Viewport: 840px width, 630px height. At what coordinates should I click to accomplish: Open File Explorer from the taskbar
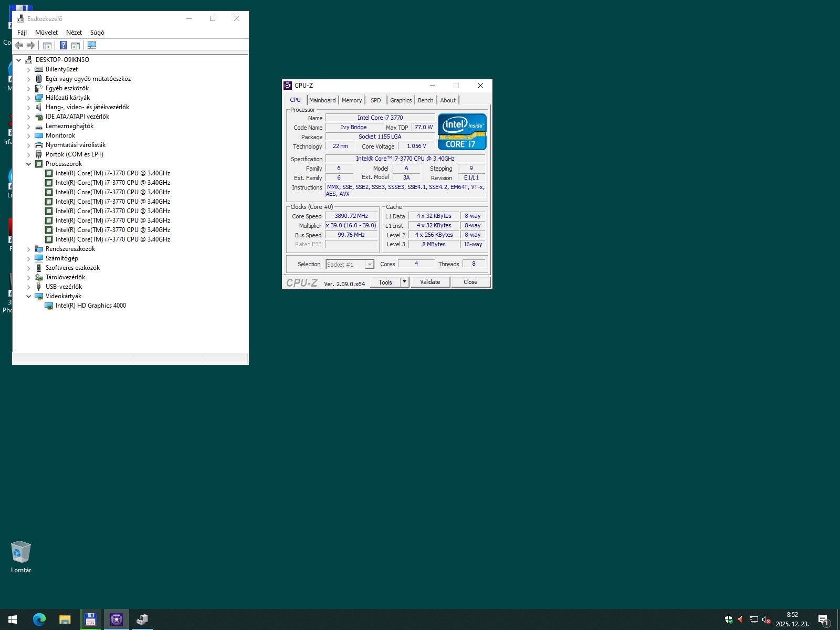(x=65, y=619)
